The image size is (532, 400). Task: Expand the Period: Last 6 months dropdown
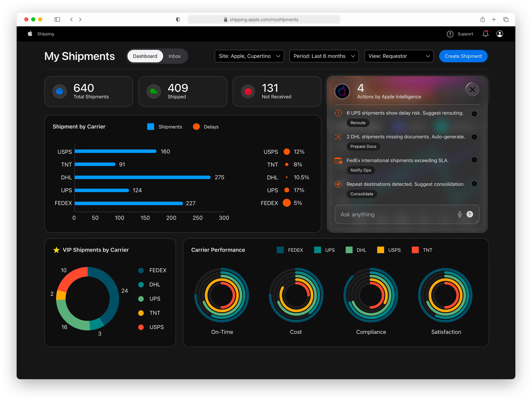pyautogui.click(x=324, y=56)
